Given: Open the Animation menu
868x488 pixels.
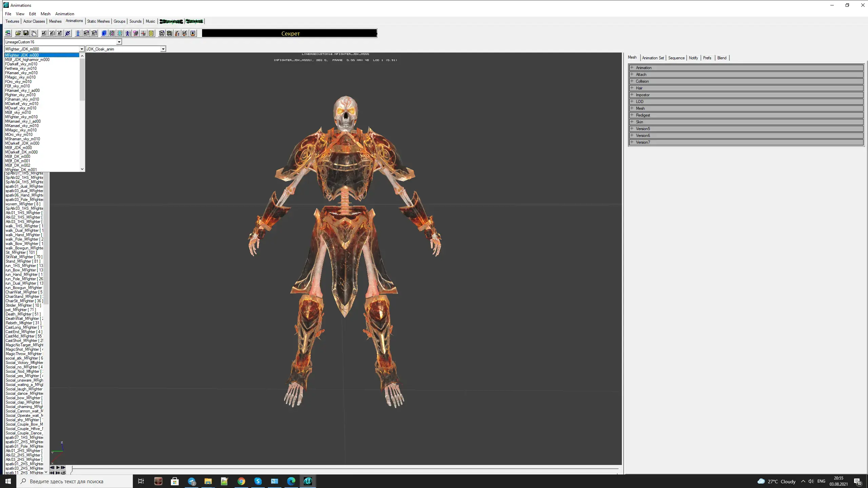Looking at the screenshot, I should [64, 14].
